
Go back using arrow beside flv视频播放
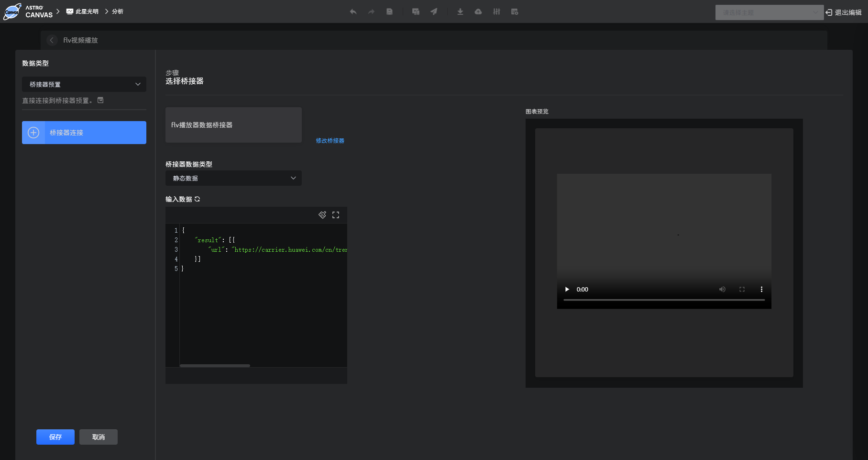tap(52, 40)
